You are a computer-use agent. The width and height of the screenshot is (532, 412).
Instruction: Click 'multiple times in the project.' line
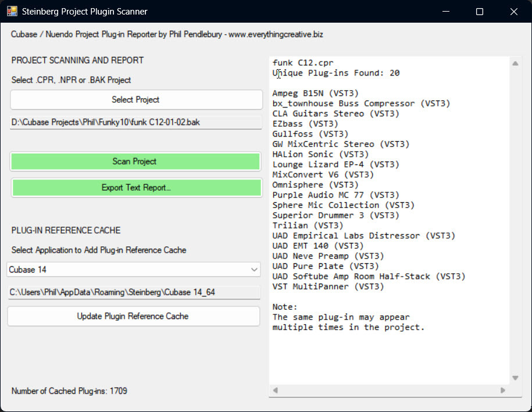tap(348, 327)
